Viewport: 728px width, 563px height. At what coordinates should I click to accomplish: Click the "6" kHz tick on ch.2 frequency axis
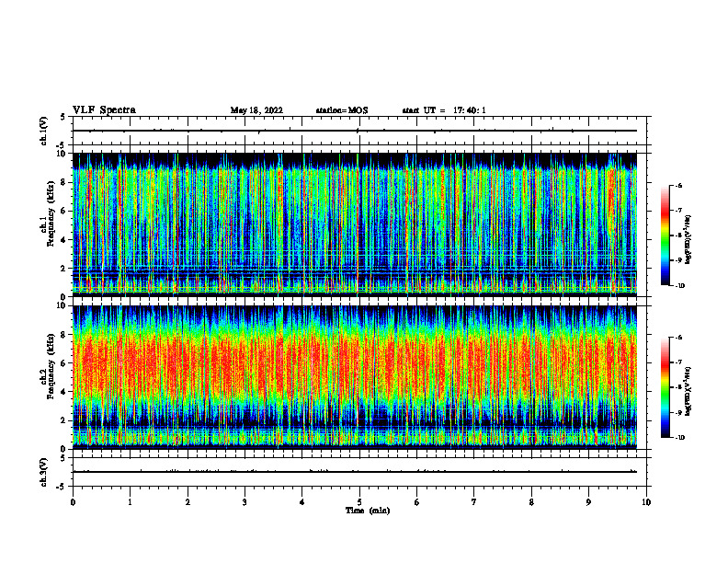pyautogui.click(x=64, y=363)
